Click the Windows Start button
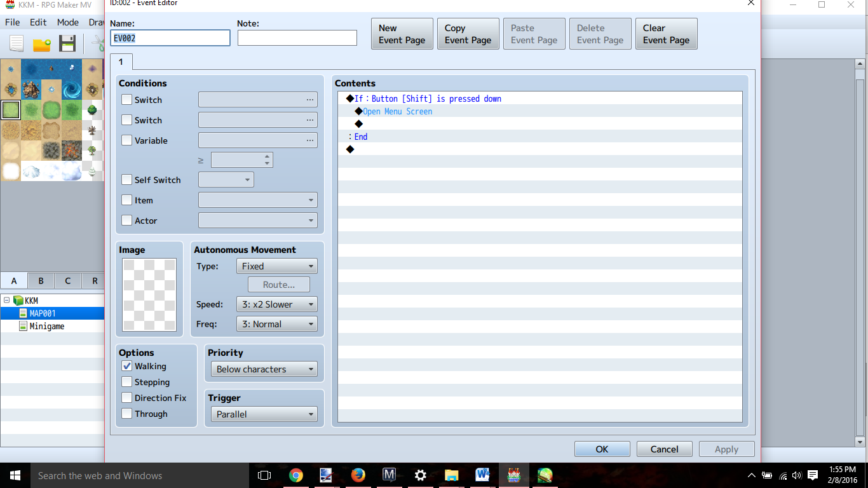Viewport: 868px width, 488px height. tap(15, 475)
